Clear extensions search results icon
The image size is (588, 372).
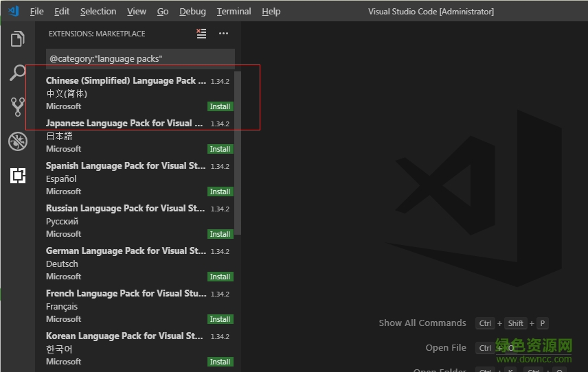coord(201,34)
